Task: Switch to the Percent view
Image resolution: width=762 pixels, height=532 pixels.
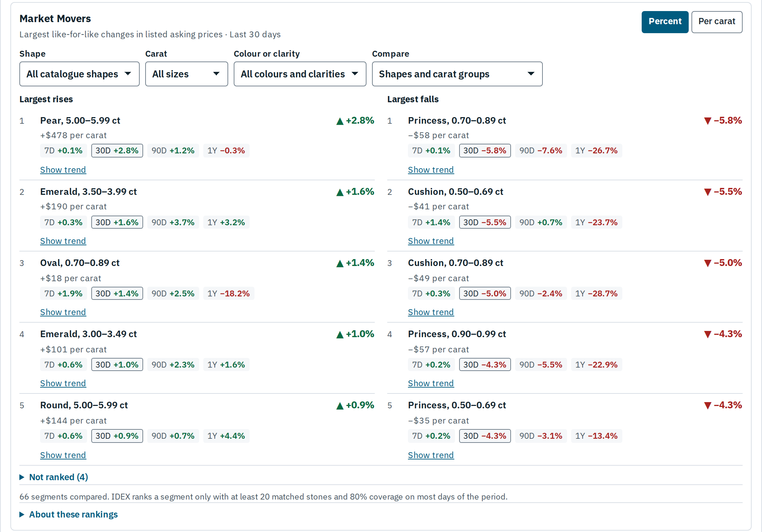Action: pyautogui.click(x=665, y=22)
